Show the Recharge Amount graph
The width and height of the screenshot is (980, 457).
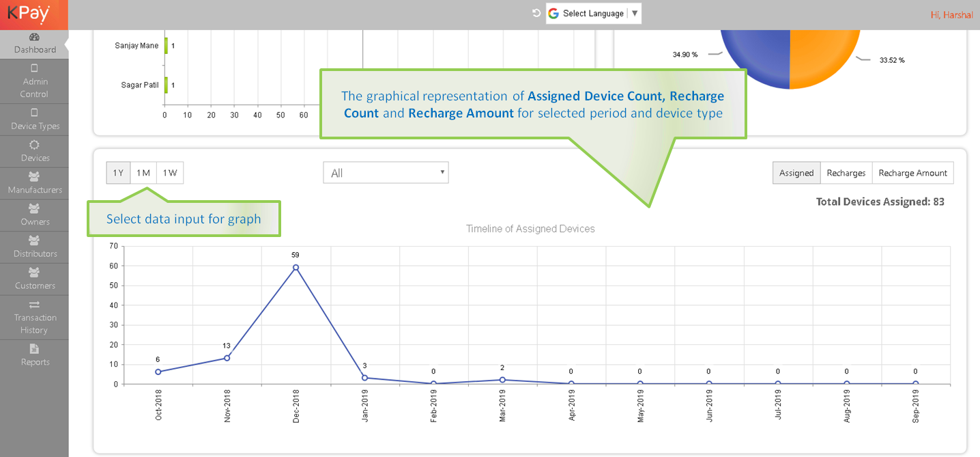(912, 173)
